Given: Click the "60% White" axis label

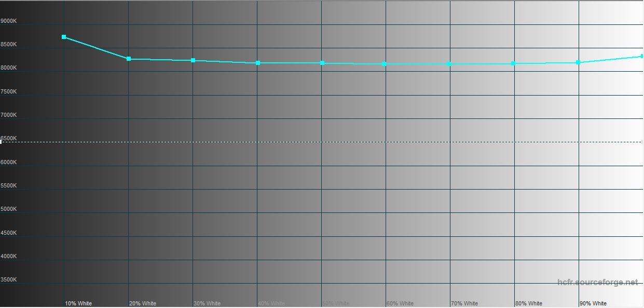Looking at the screenshot, I should click(x=400, y=303).
